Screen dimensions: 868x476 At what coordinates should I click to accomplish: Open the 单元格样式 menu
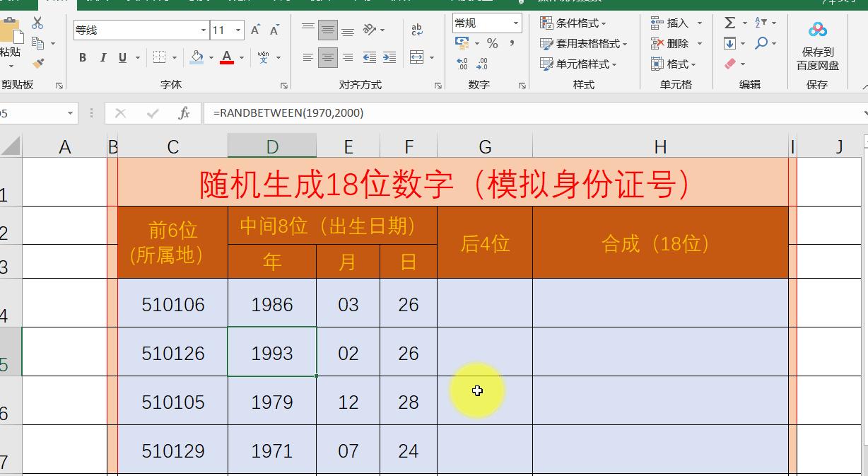578,64
